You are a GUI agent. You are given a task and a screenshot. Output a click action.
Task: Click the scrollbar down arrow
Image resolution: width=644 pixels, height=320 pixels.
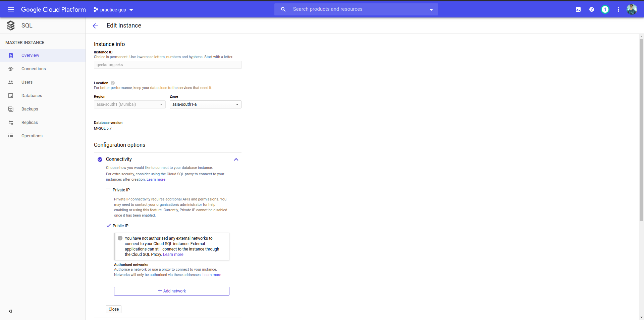coord(641,317)
